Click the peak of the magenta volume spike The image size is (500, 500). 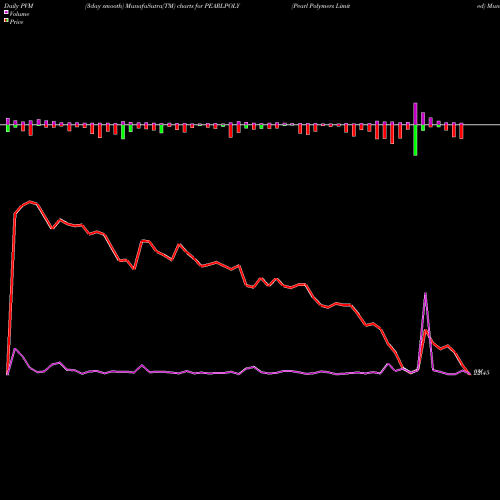coord(425,293)
